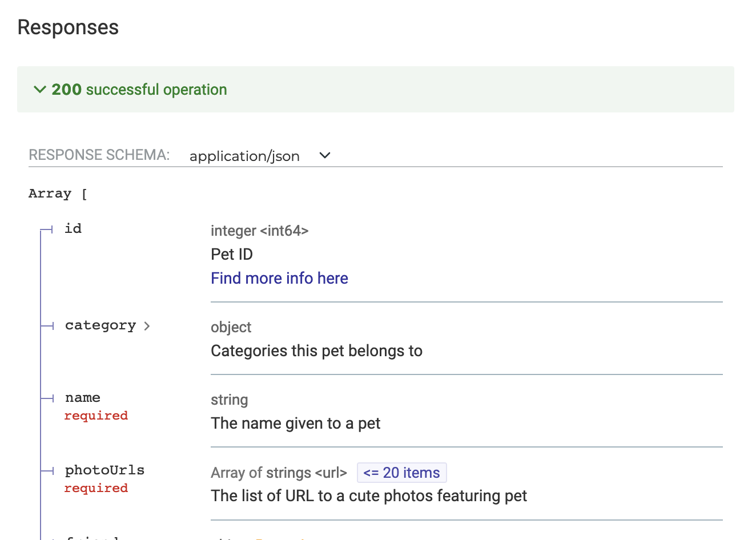Click the 'Array [' schema marker
The image size is (756, 540).
(57, 194)
